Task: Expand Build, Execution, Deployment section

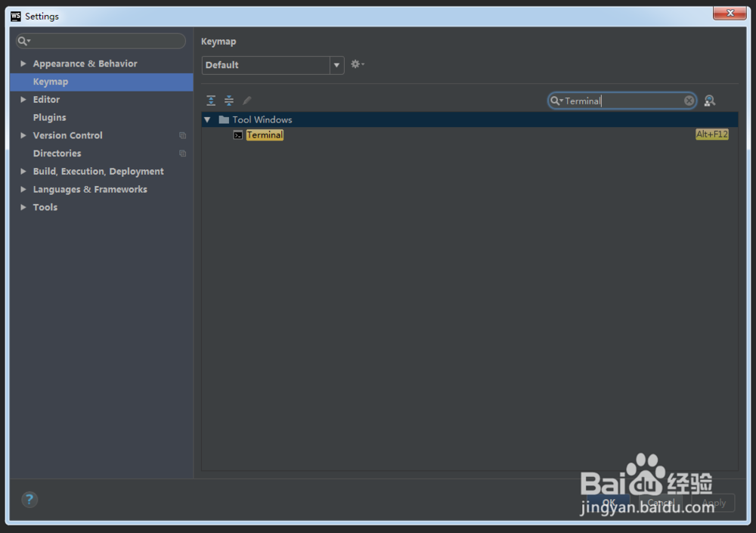Action: click(23, 171)
